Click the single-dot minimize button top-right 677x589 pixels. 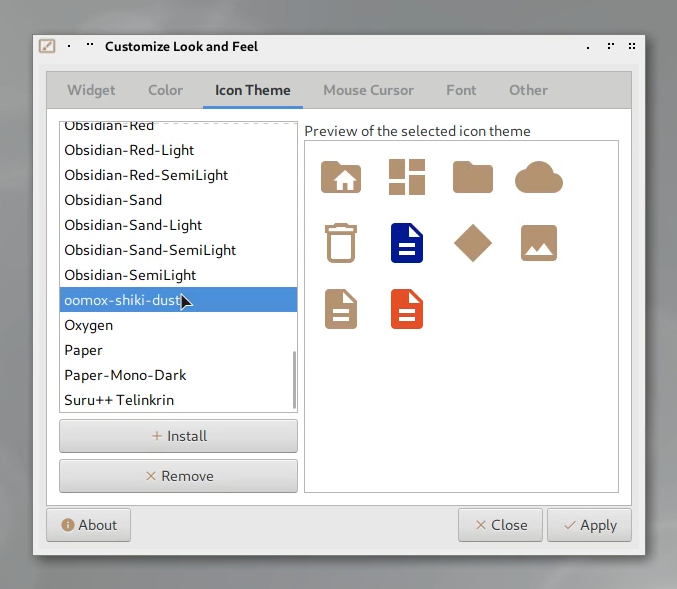[588, 48]
